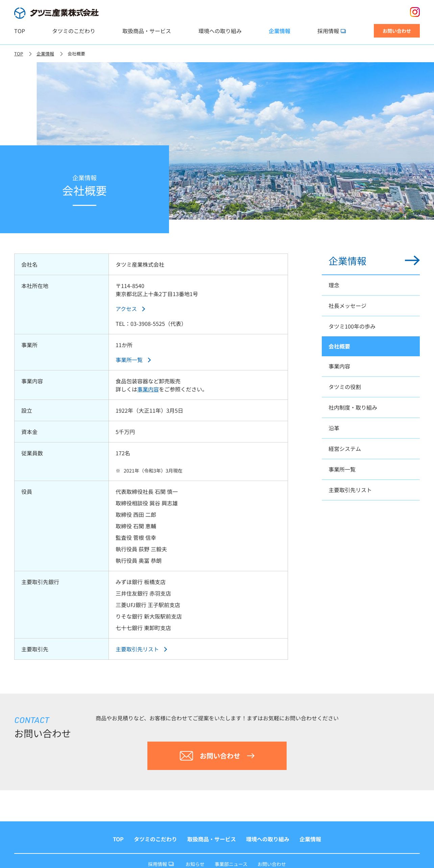
Task: Click the large orange お問い合わせ contact button
Action: click(217, 756)
